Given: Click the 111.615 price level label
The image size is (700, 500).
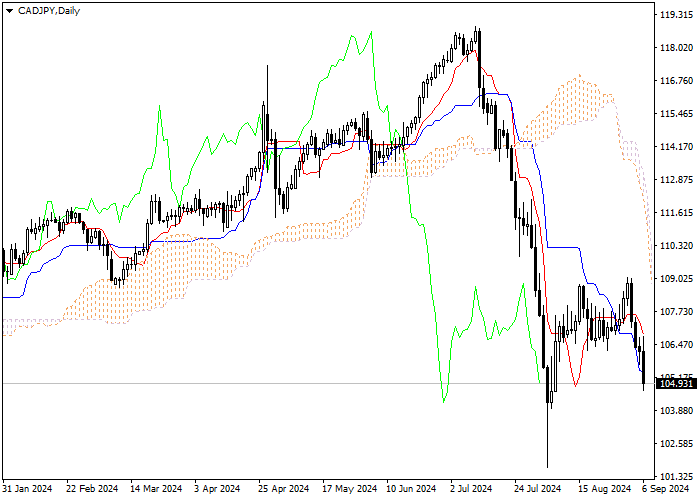Looking at the screenshot, I should [x=676, y=213].
